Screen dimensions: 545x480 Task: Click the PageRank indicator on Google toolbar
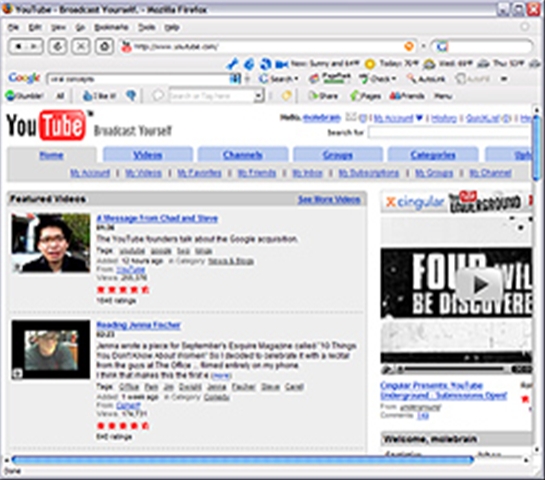coord(330,78)
